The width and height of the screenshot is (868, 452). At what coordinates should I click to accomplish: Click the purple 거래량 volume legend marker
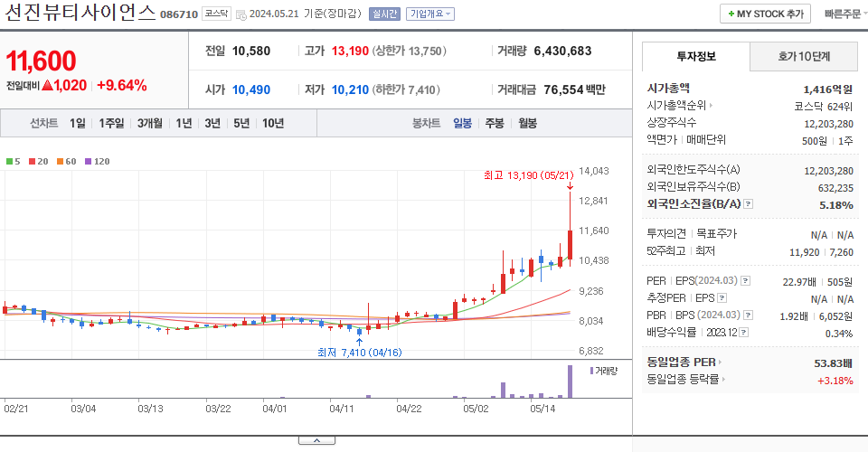click(x=591, y=371)
